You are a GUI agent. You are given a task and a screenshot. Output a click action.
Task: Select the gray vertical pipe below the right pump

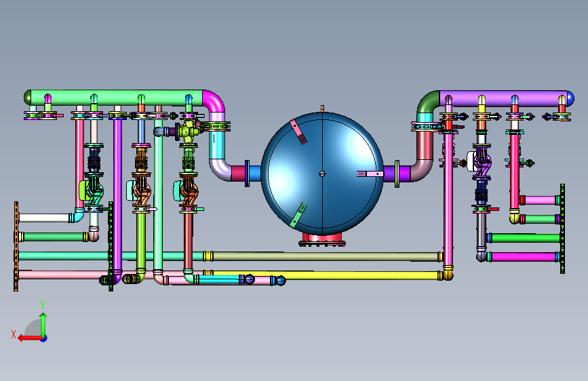pyautogui.click(x=481, y=230)
